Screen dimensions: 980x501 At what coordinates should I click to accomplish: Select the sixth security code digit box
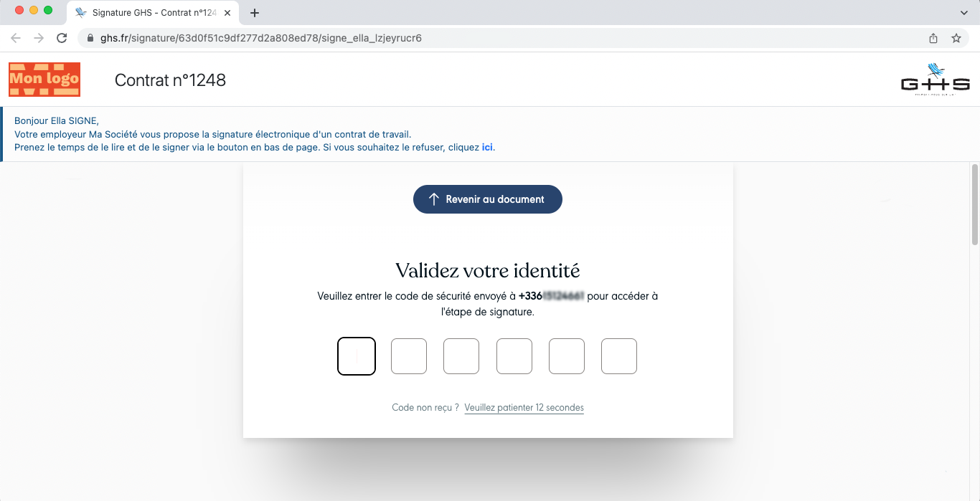[619, 356]
